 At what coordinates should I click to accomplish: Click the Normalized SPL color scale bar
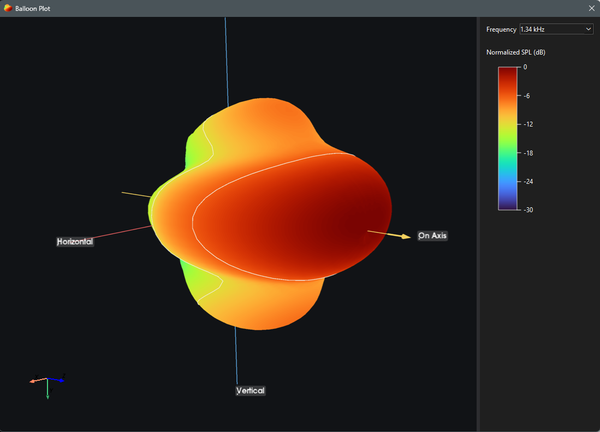[x=507, y=139]
